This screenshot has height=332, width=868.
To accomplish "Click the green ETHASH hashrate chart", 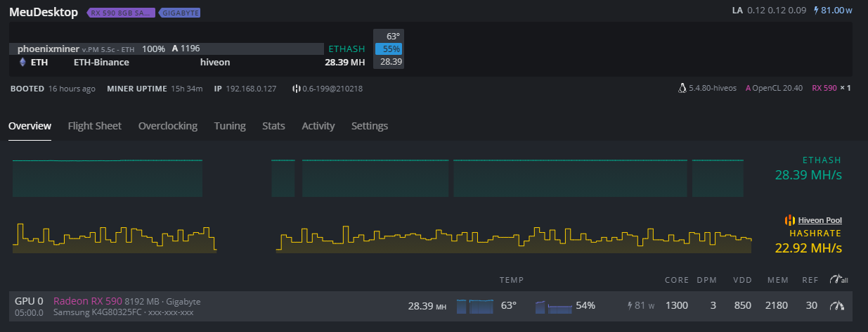I will pos(378,178).
